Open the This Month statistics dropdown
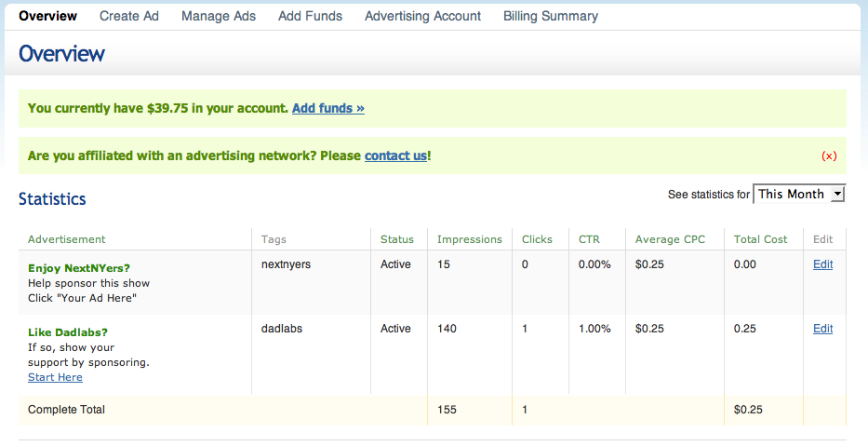The height and width of the screenshot is (446, 868). point(798,194)
